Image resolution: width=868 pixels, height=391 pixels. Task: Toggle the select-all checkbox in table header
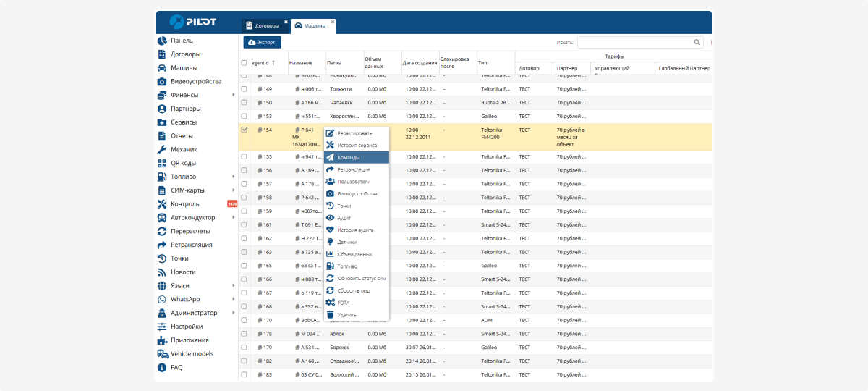tap(244, 63)
